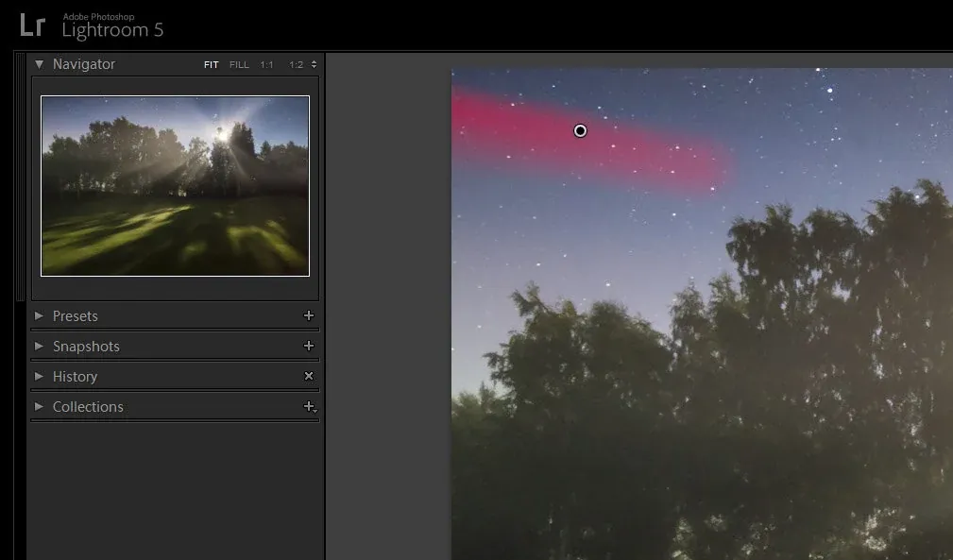The width and height of the screenshot is (953, 560).
Task: Switch zoom level to 1:1
Action: coord(267,65)
